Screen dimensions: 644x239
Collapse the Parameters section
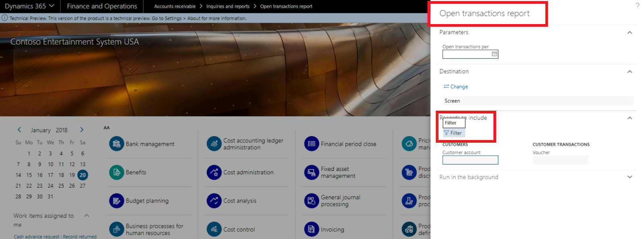[630, 33]
